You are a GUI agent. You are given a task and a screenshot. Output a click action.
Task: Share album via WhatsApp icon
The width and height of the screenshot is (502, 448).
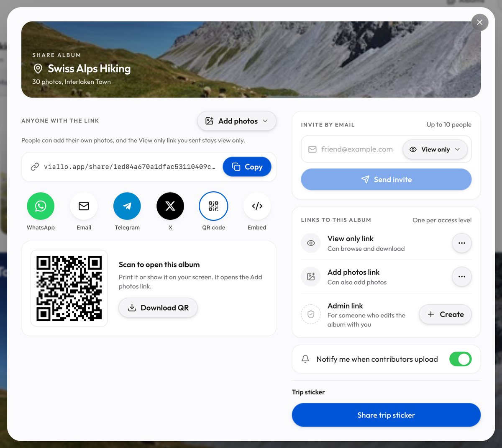(41, 206)
